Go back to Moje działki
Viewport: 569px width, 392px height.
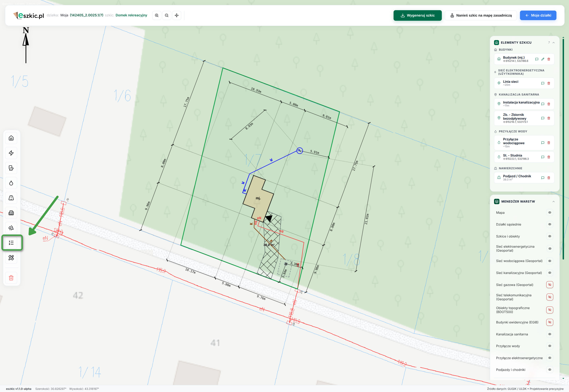coord(538,15)
